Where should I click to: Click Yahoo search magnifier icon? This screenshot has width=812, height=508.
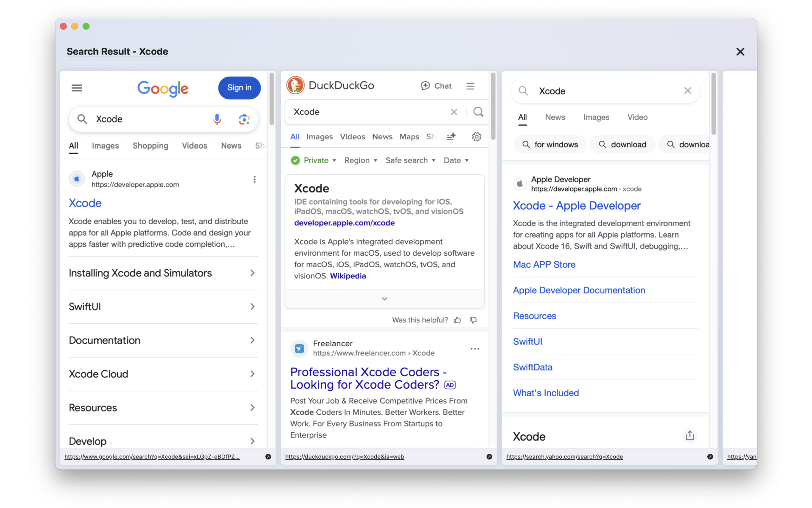523,91
